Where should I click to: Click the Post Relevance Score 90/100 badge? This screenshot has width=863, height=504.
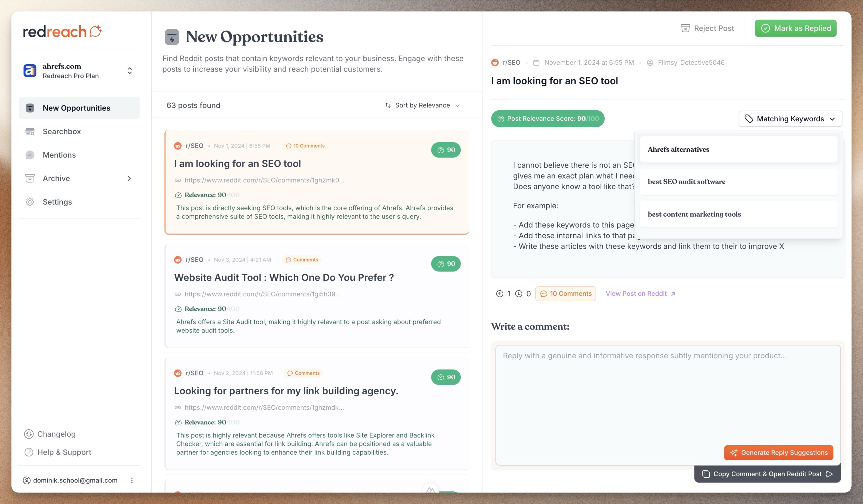click(547, 119)
